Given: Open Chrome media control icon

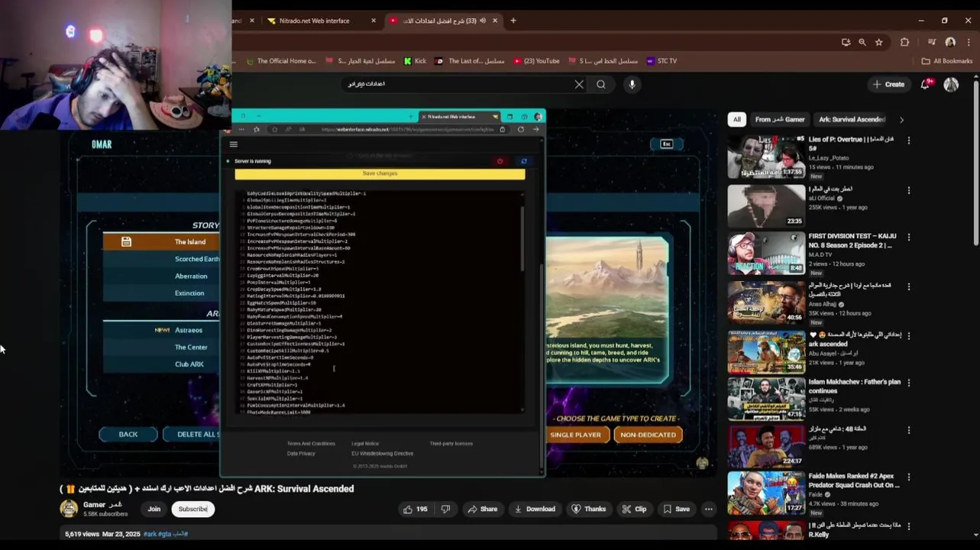Looking at the screenshot, I should click(932, 43).
